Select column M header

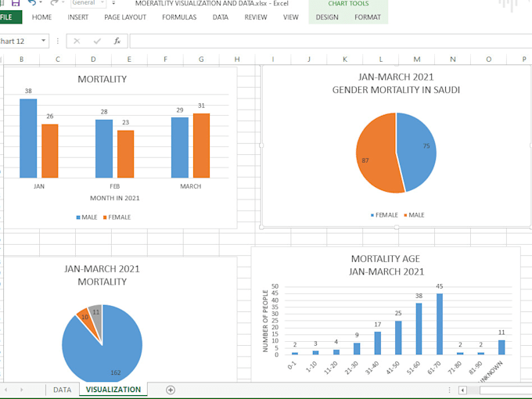[x=417, y=59]
